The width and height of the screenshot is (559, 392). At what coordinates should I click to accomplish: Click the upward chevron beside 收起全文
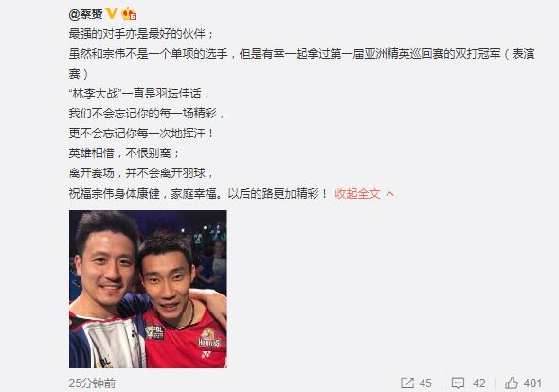[x=389, y=194]
